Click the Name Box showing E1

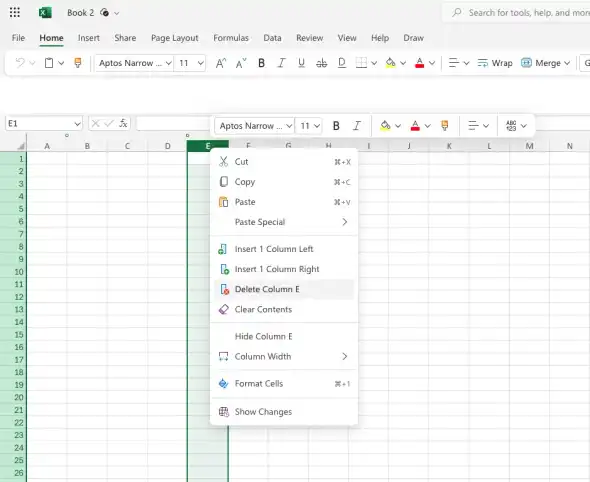[44, 123]
